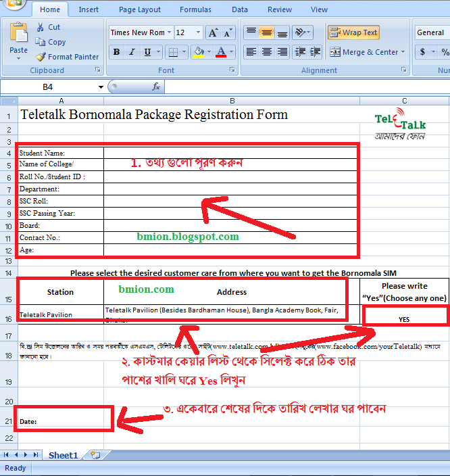The image size is (450, 476).
Task: Go to the first sheet navigation arrow
Action: pos(6,455)
